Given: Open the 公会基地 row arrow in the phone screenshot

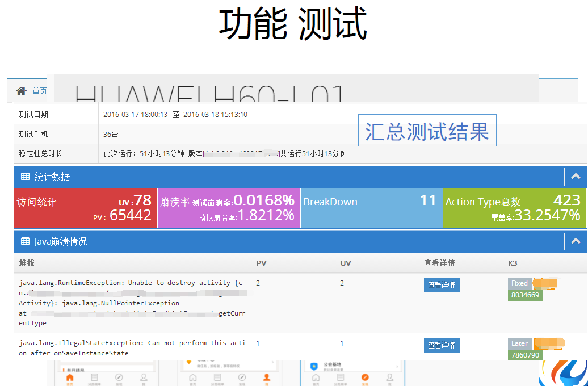Looking at the screenshot, I should (397, 367).
